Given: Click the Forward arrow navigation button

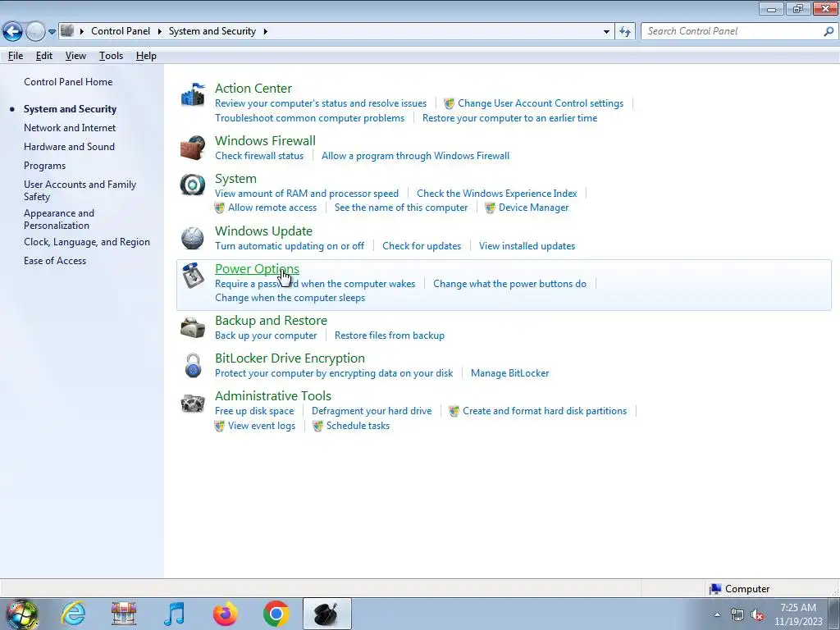Looking at the screenshot, I should pos(35,32).
